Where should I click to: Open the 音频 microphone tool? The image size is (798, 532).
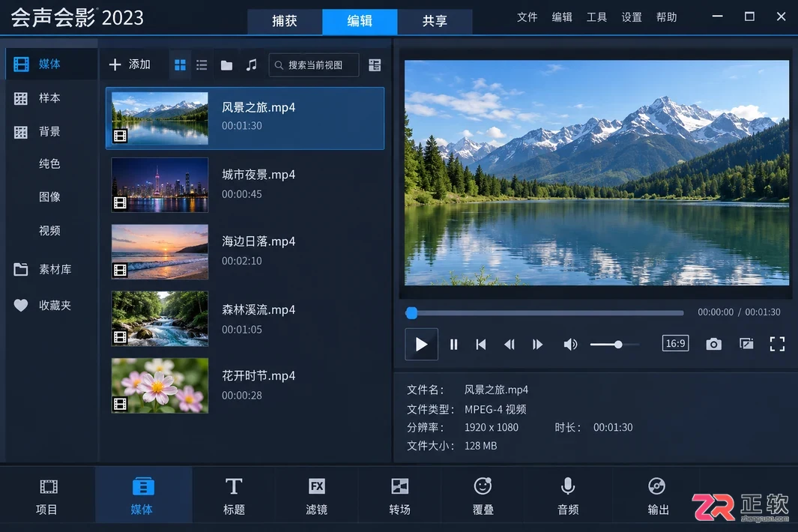(568, 495)
